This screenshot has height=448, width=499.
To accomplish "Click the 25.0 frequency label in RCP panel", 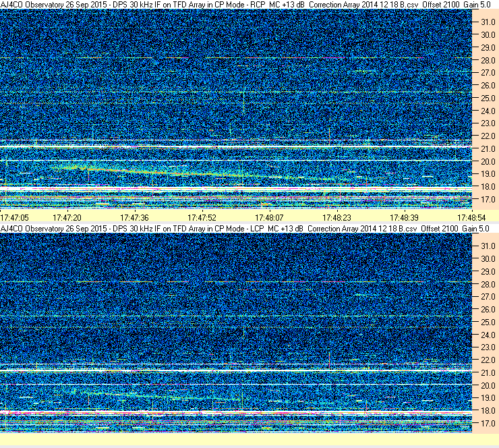I will click(x=488, y=99).
